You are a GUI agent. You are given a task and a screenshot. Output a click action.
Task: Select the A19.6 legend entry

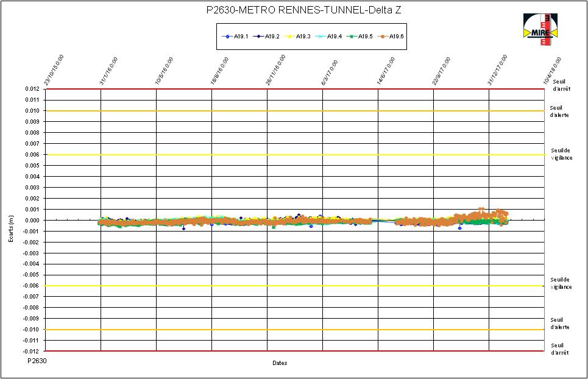pos(391,37)
